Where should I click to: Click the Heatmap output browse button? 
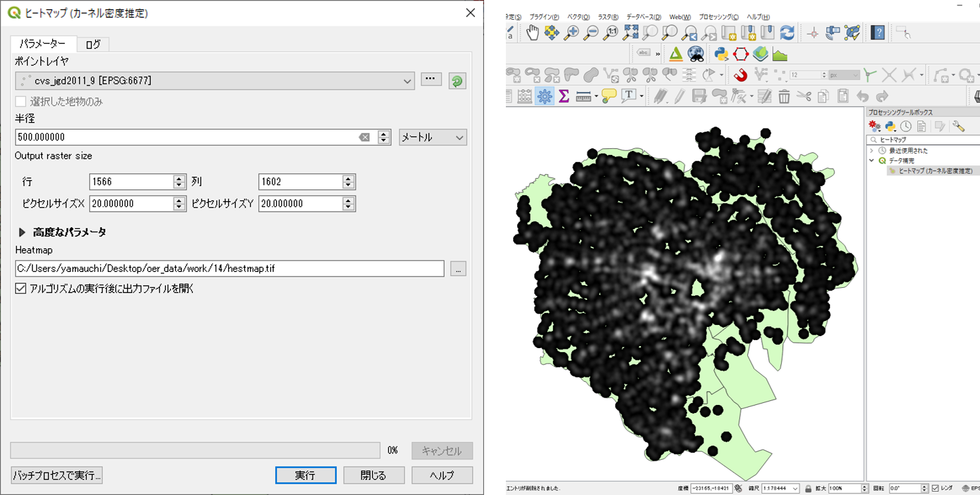pyautogui.click(x=458, y=269)
